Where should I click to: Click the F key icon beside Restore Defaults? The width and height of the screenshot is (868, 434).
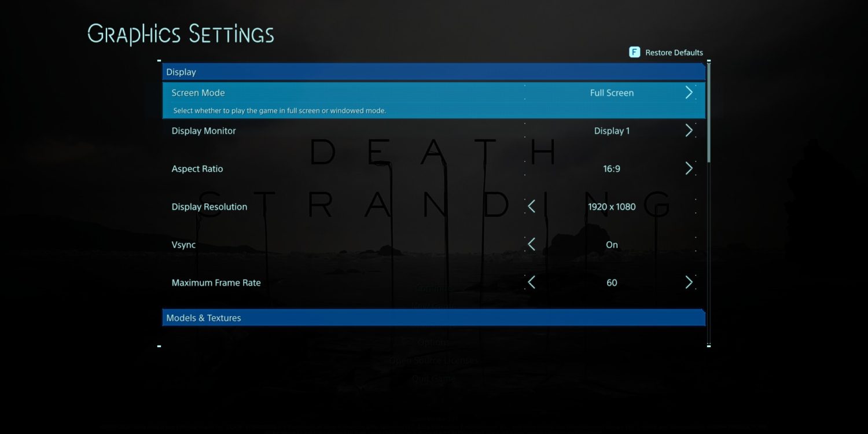[x=634, y=52]
